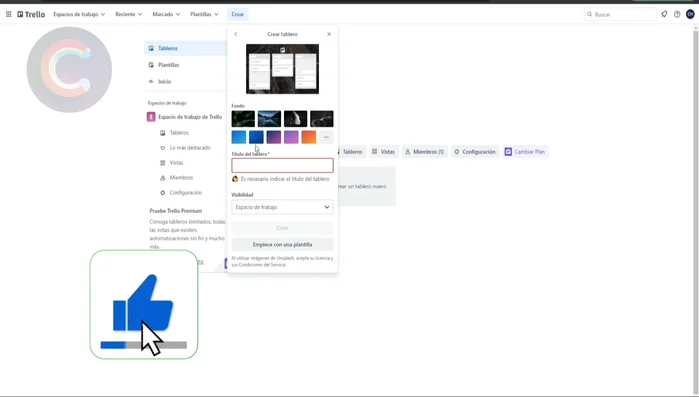Open the notifications bell icon
699x397 pixels.
pyautogui.click(x=664, y=14)
